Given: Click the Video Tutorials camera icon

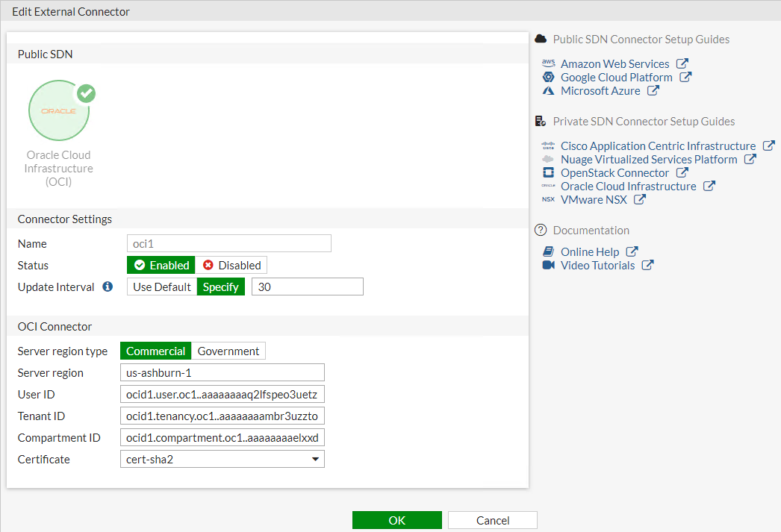Looking at the screenshot, I should (549, 265).
